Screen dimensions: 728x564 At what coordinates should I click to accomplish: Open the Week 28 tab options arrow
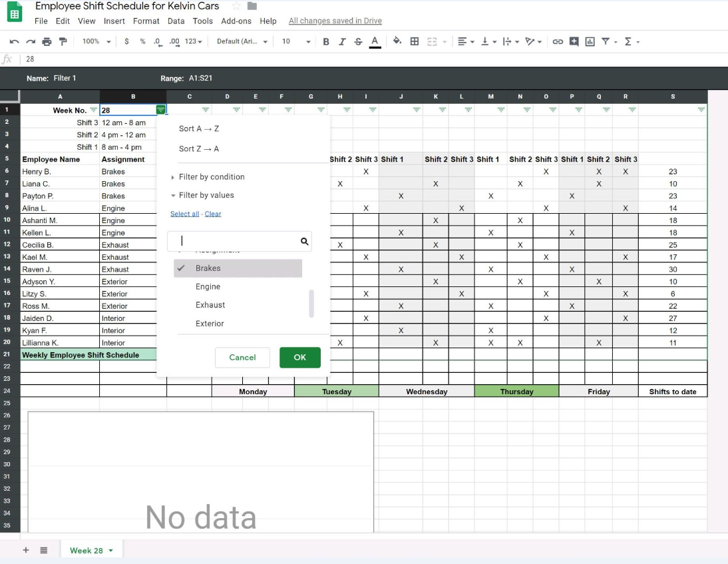[111, 551]
